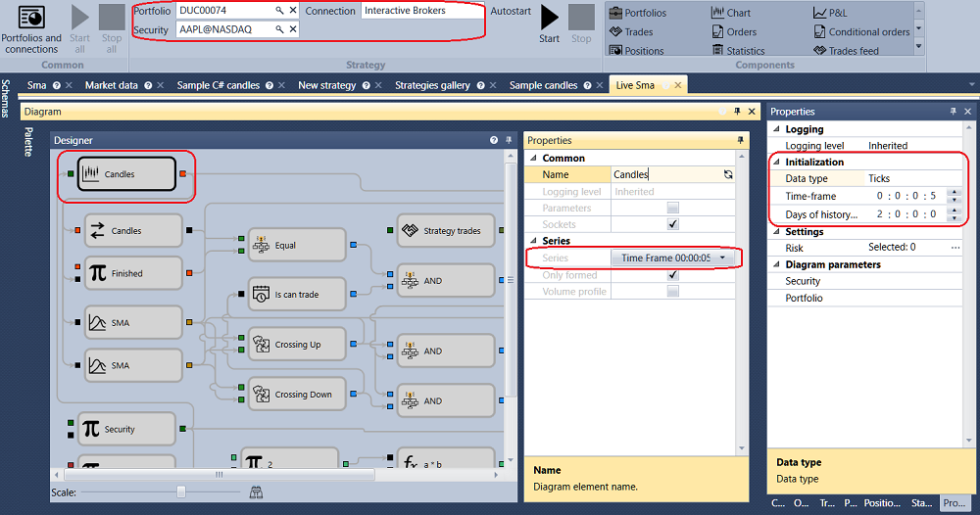Switch to the Market data tab

click(x=112, y=85)
